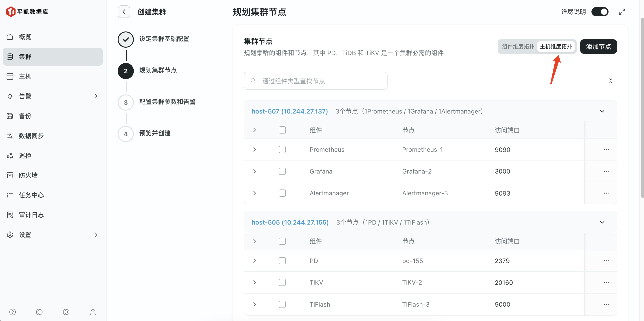This screenshot has width=644, height=321.
Task: Check the Prometheus node checkbox
Action: tap(282, 149)
